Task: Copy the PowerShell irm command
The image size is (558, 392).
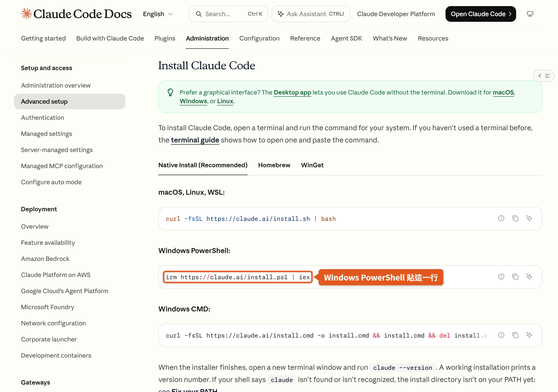Action: pyautogui.click(x=515, y=277)
